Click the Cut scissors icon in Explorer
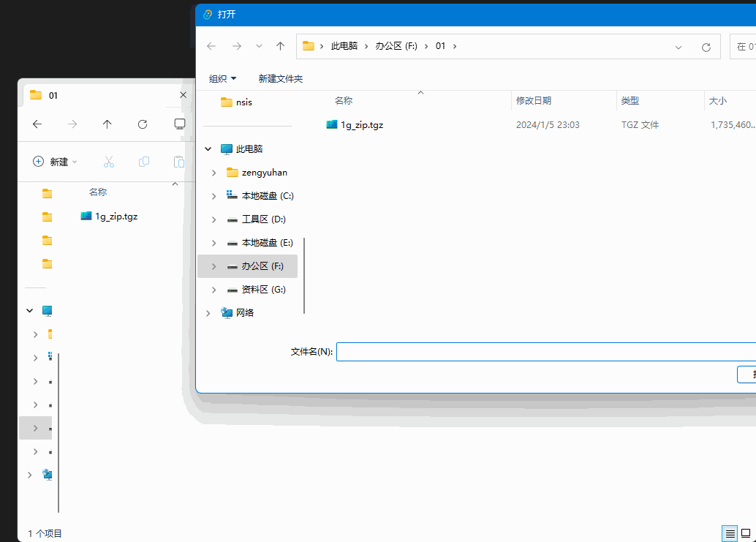Viewport: 756px width, 542px height. click(x=109, y=162)
